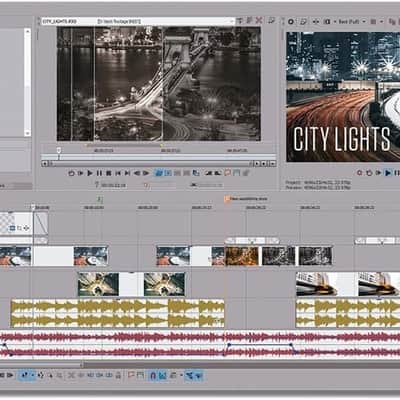Screen dimensions: 400x400
Task: Toggle Enable Snapping magnet icon
Action: (x=153, y=375)
